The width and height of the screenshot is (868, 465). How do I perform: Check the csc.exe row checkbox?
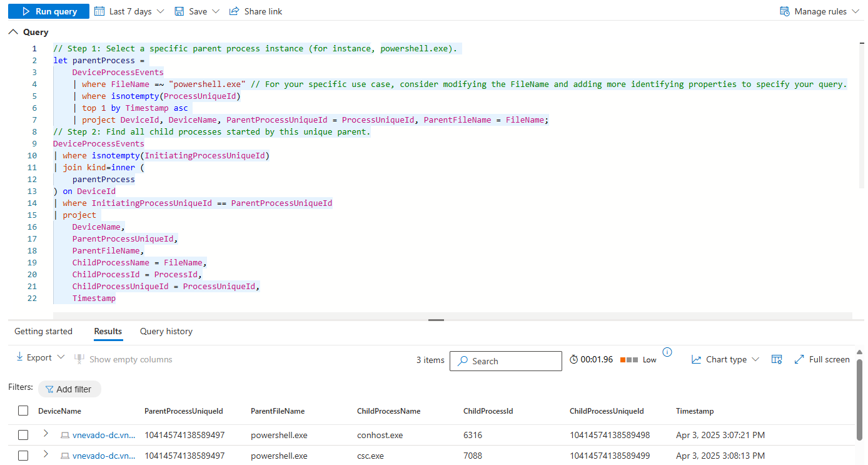pos(23,456)
